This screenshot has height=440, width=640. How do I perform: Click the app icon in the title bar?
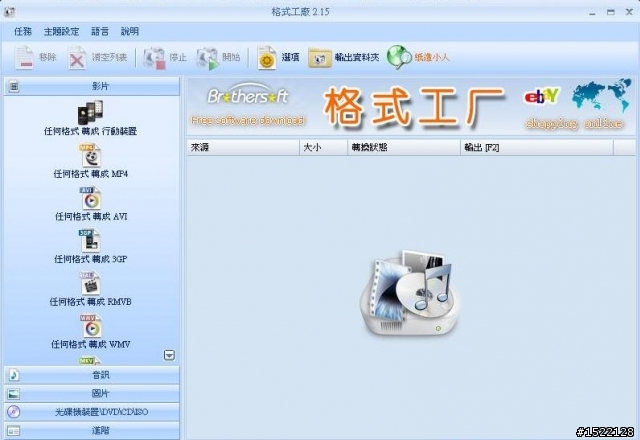(9, 12)
